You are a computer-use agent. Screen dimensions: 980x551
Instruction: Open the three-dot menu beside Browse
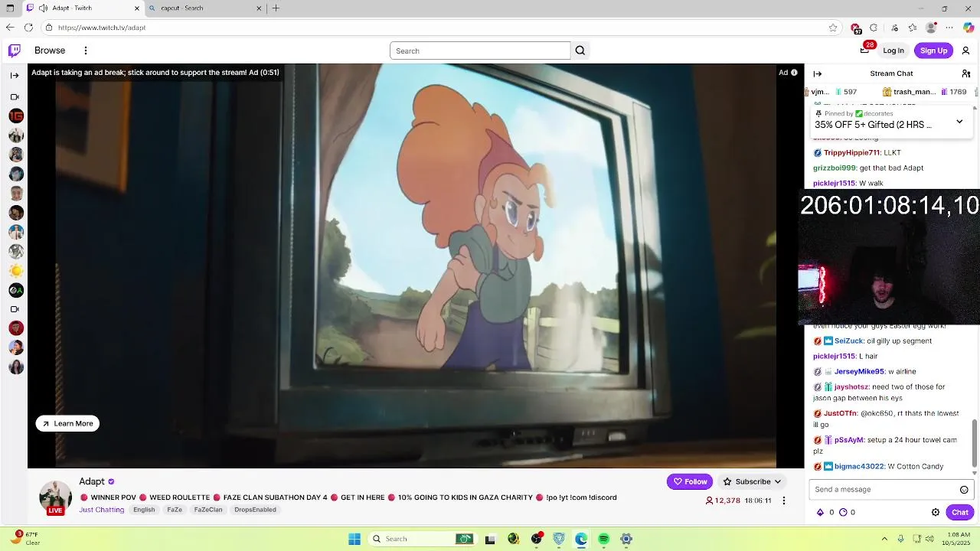(86, 51)
